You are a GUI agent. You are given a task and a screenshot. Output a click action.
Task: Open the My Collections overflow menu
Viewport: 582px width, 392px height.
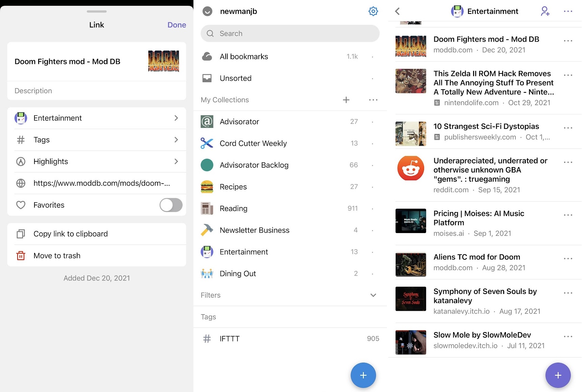373,100
